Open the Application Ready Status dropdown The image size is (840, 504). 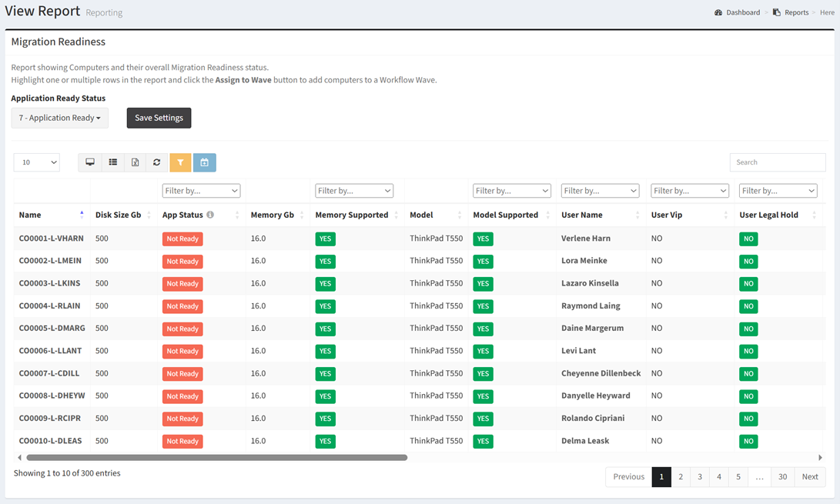click(x=60, y=118)
